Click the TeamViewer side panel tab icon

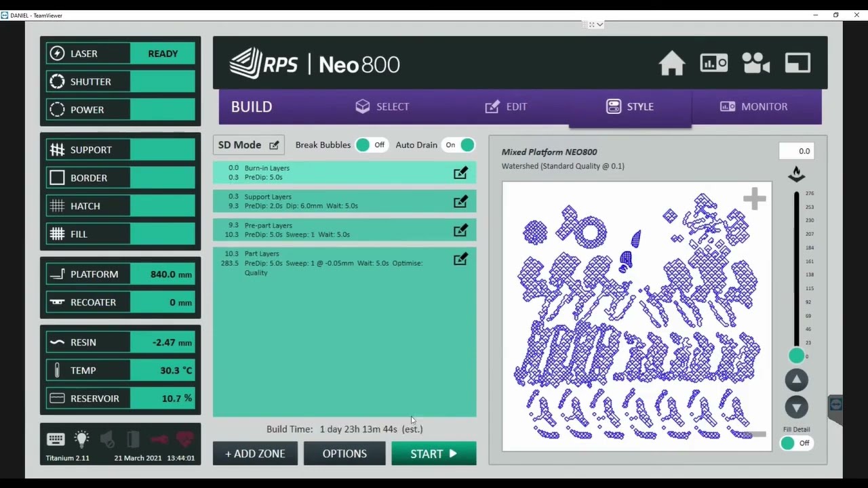tap(835, 405)
